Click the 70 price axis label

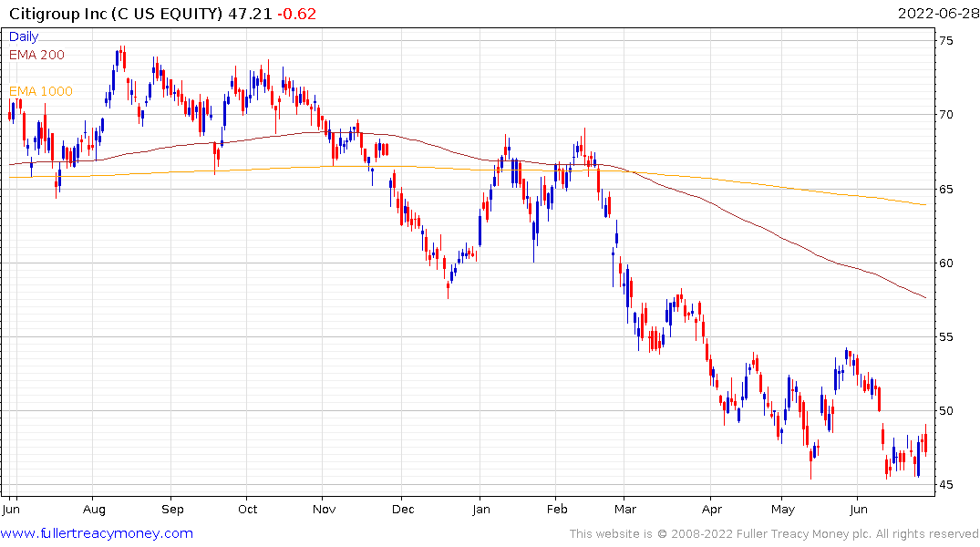pyautogui.click(x=946, y=114)
